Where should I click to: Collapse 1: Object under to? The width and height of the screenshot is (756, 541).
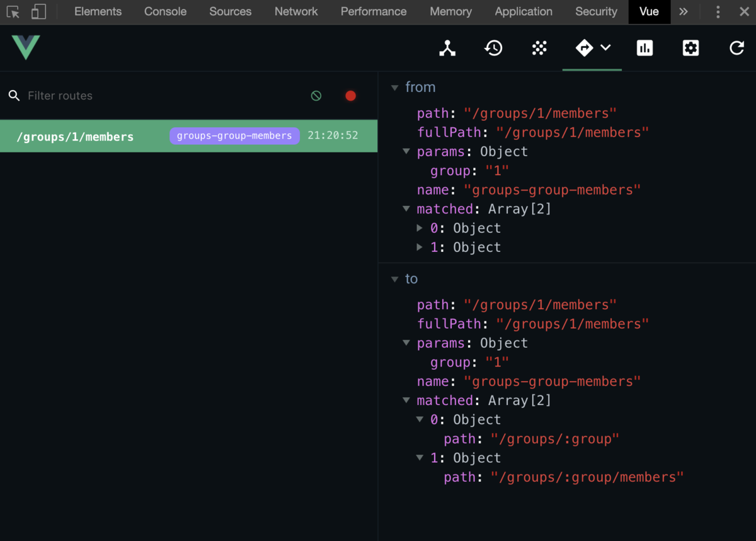coord(420,458)
